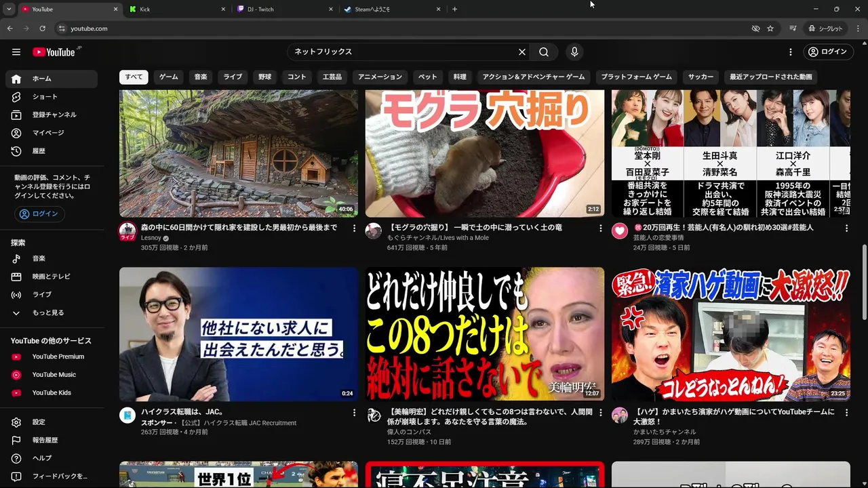The image size is (868, 488).
Task: Expand もっと見る in the sidebar
Action: point(52,313)
